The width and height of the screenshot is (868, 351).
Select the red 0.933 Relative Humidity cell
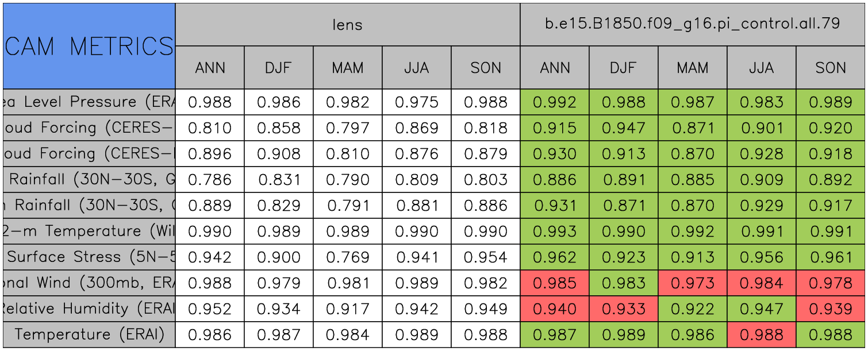pyautogui.click(x=624, y=309)
